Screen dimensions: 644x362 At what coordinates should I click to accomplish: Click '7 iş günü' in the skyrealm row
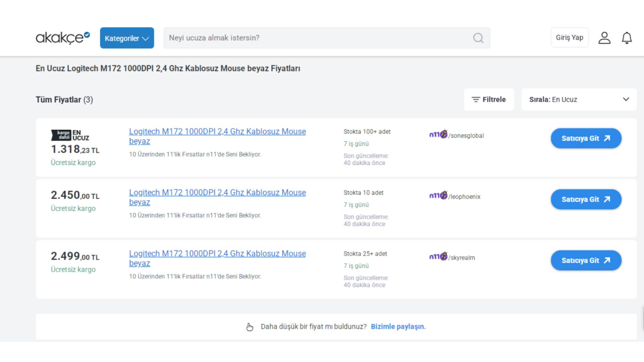click(356, 266)
